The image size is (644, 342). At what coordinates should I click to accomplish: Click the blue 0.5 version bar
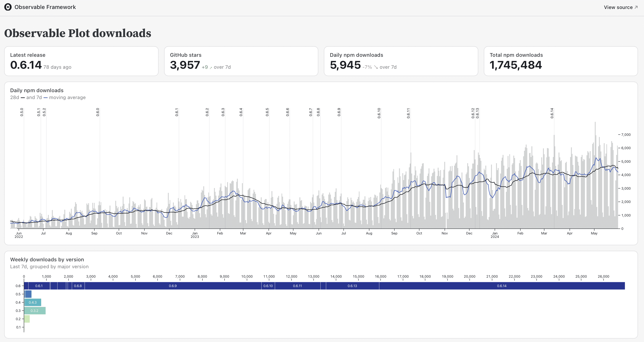tap(28, 294)
